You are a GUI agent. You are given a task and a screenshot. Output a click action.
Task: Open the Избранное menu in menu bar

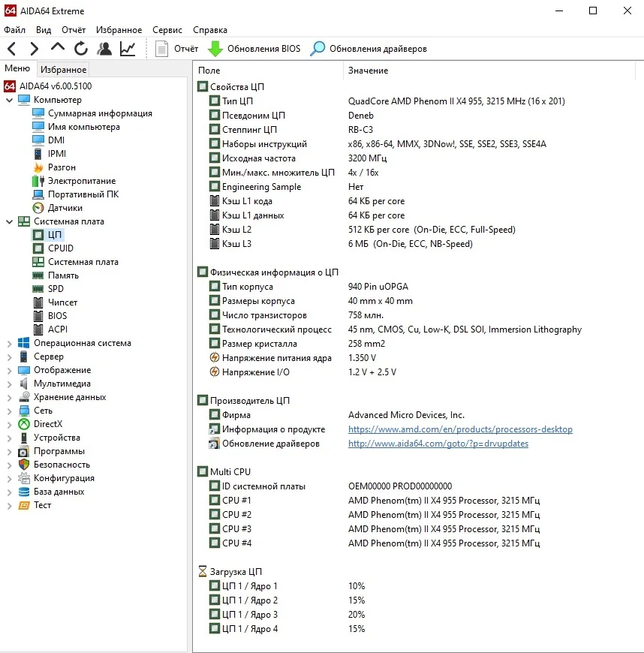click(x=119, y=30)
